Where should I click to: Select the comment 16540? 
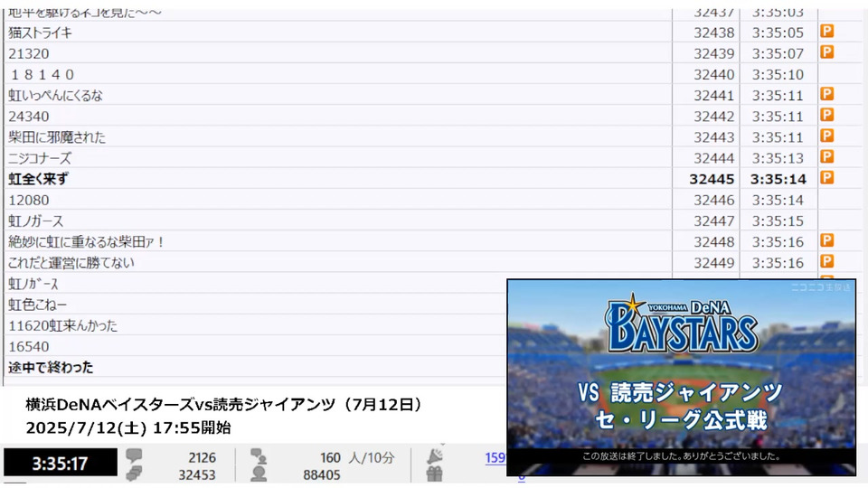point(29,347)
